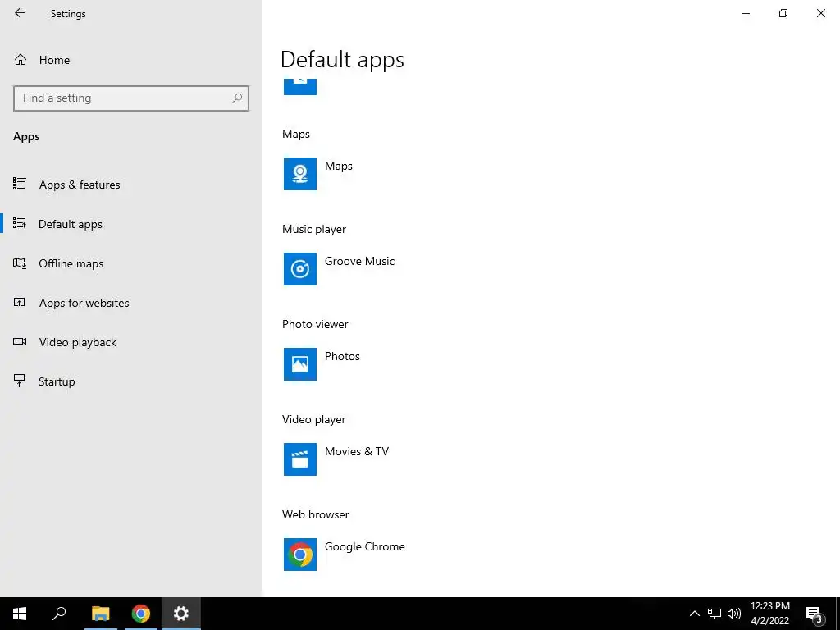Click the Apps for websites icon
840x630 pixels.
pyautogui.click(x=20, y=302)
